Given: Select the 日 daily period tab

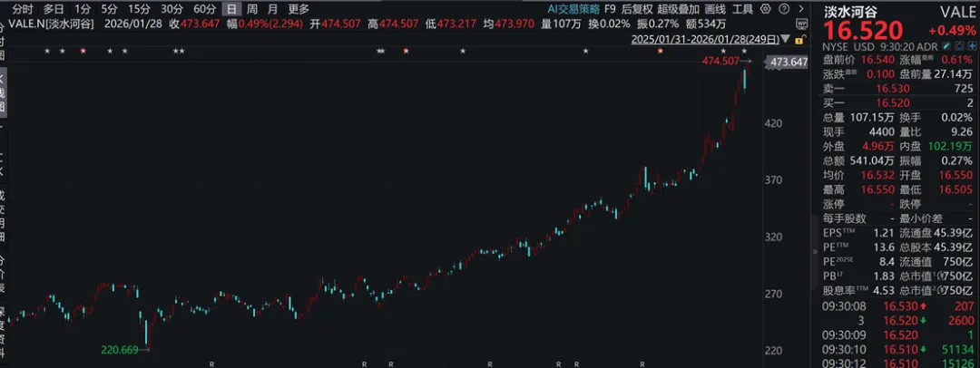Looking at the screenshot, I should (232, 9).
